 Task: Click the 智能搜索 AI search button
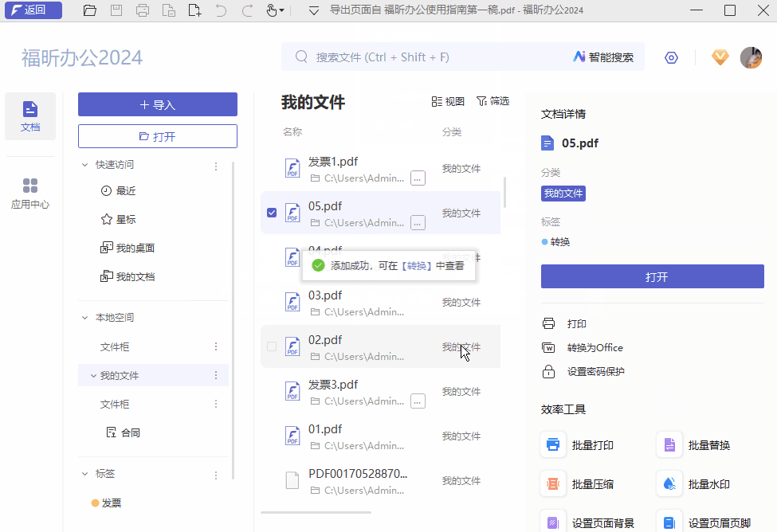tap(603, 57)
